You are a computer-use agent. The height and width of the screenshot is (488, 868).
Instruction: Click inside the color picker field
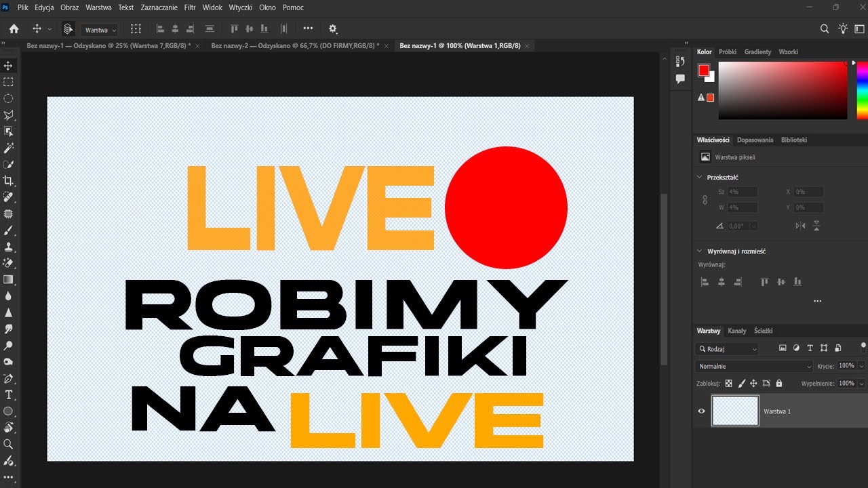tap(783, 91)
